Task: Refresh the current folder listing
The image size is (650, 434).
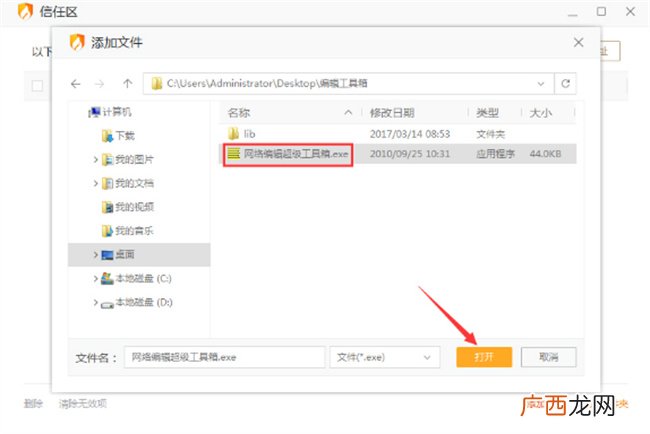Action: pyautogui.click(x=565, y=84)
